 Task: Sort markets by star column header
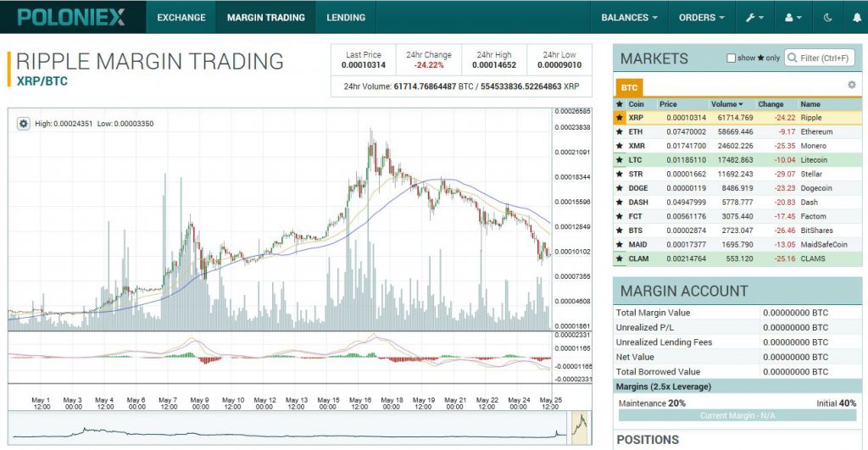click(620, 104)
